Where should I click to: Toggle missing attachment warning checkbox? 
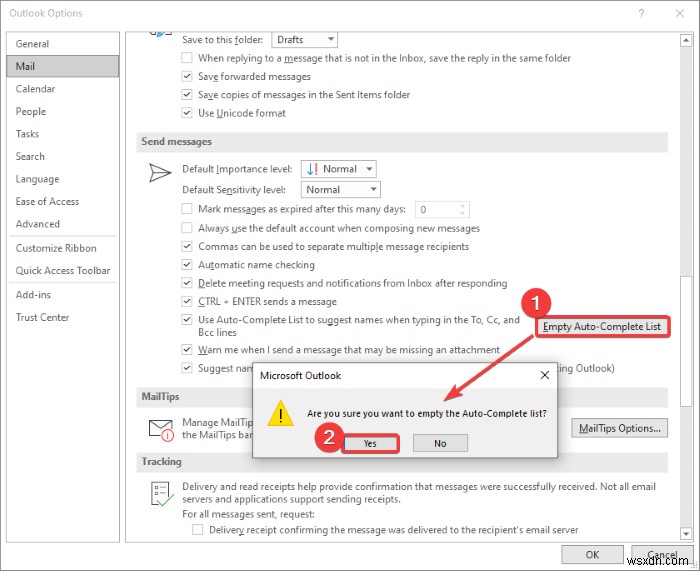pos(187,350)
